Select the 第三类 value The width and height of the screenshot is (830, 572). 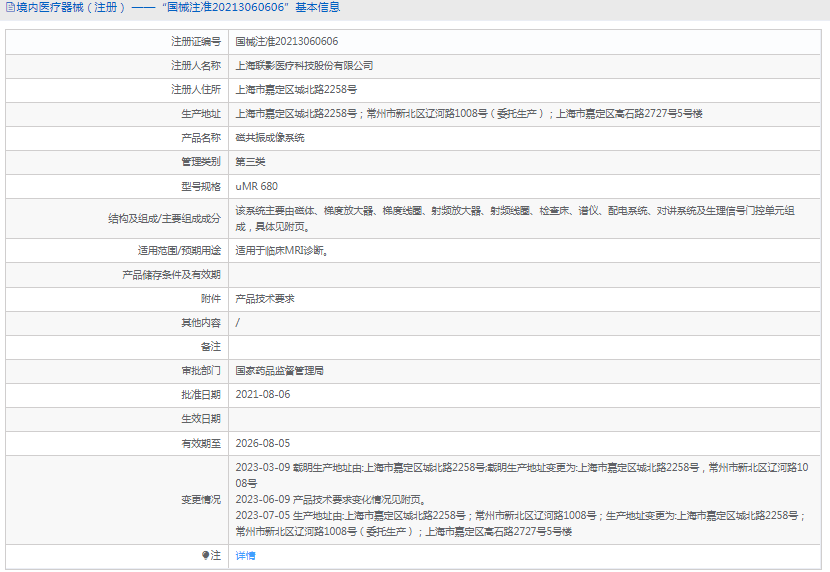(x=250, y=162)
